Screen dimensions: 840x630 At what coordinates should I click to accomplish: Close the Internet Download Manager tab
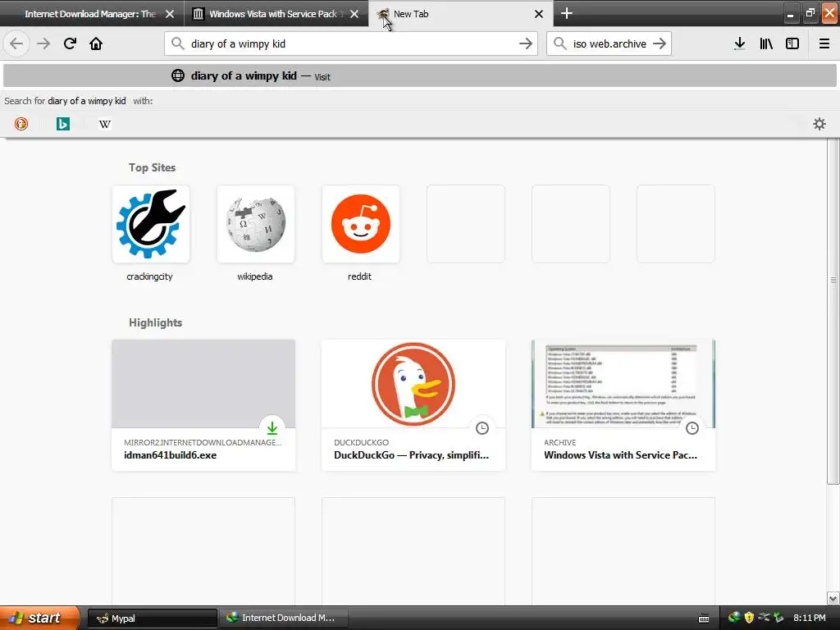pos(170,14)
